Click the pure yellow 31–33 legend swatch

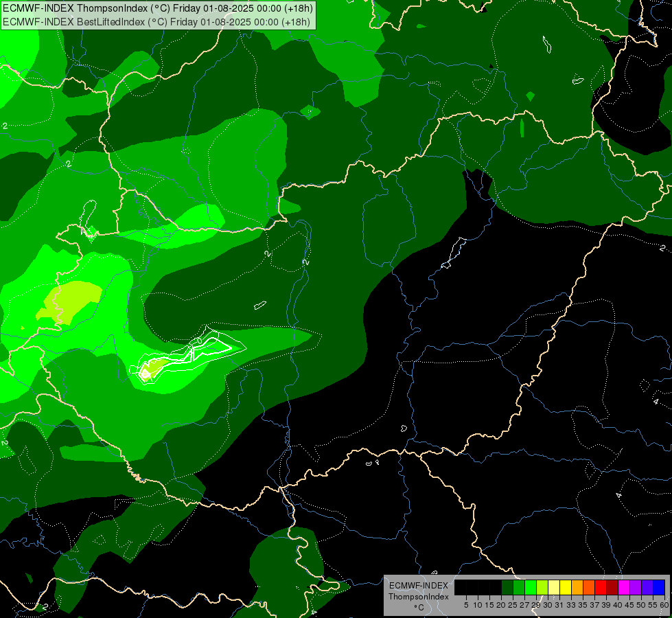[x=566, y=587]
